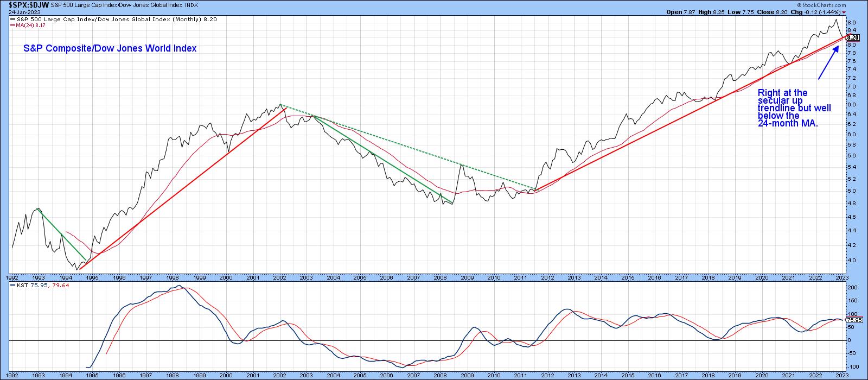Screen dimensions: 868x380
Task: Click 5.4 on the price axis
Action: pyautogui.click(x=851, y=167)
